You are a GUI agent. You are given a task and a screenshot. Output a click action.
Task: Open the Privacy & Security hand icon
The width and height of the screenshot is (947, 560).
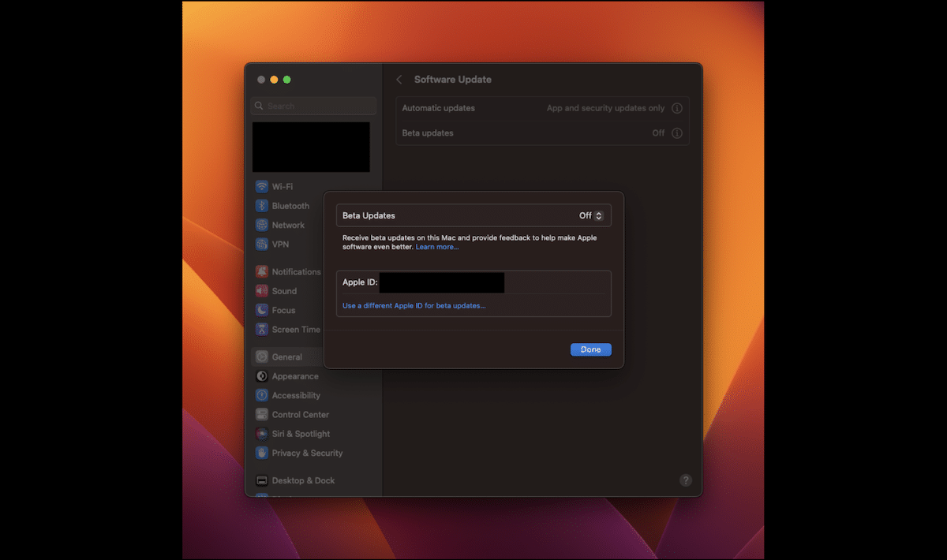coord(261,453)
